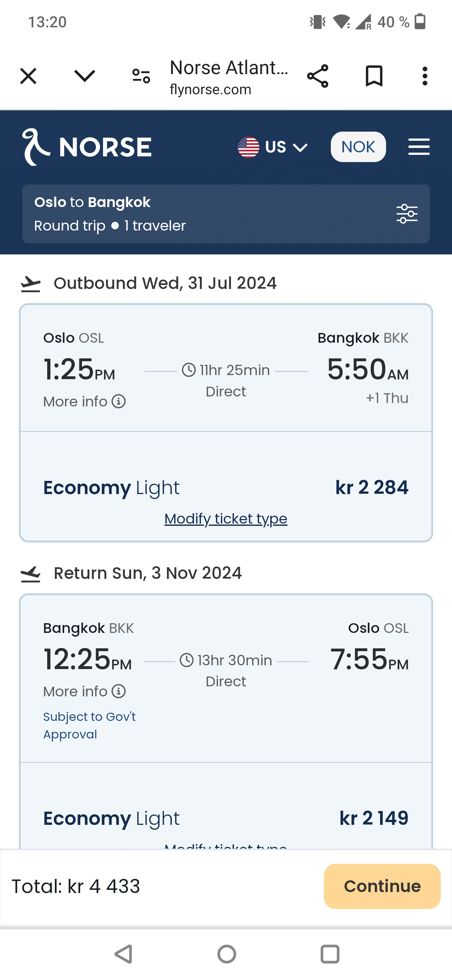Open the hamburger navigation menu
The height and width of the screenshot is (980, 452).
[418, 147]
